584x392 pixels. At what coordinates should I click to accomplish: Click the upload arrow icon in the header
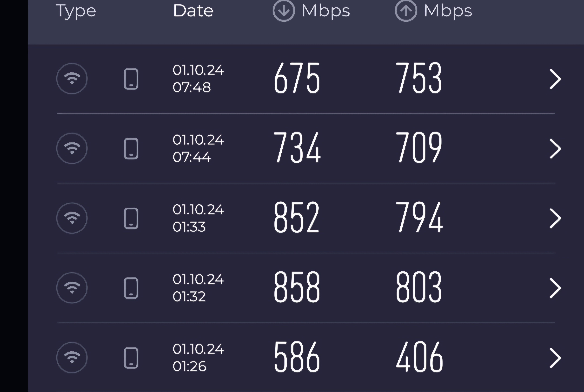tap(406, 11)
